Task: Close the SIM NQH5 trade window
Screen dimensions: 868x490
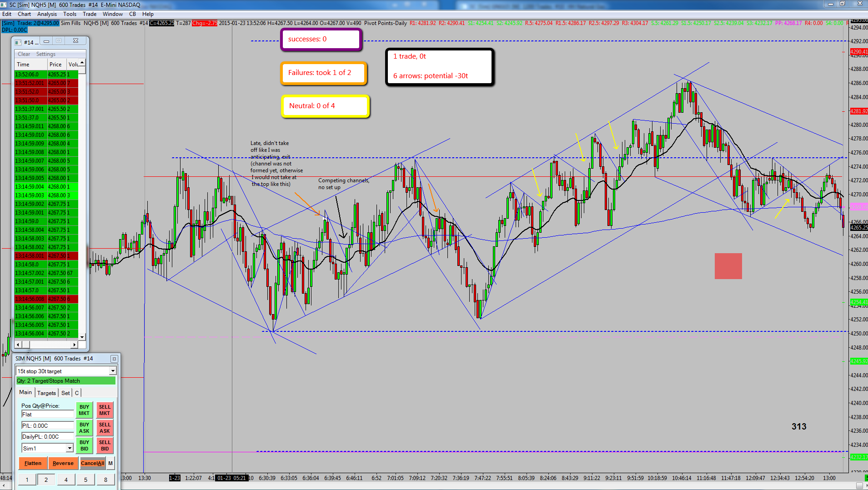Action: (x=114, y=359)
